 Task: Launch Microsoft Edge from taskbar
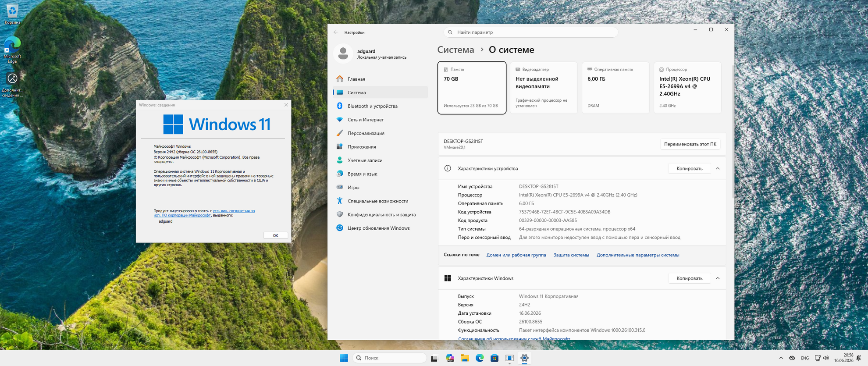click(480, 358)
